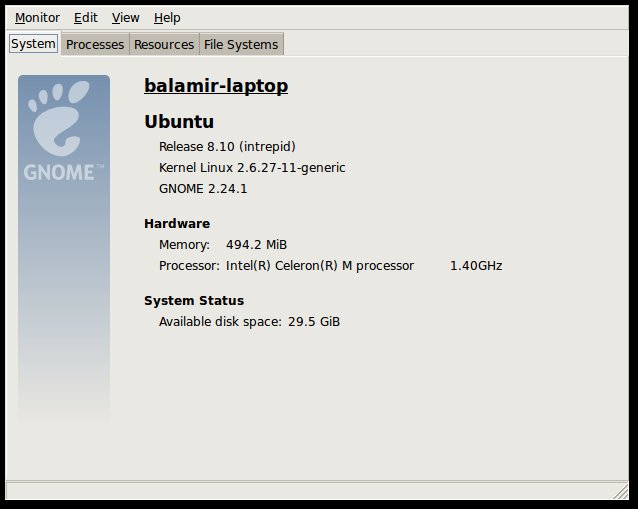
Task: Click the Release 8.10 (intrepid) line
Action: [x=227, y=146]
